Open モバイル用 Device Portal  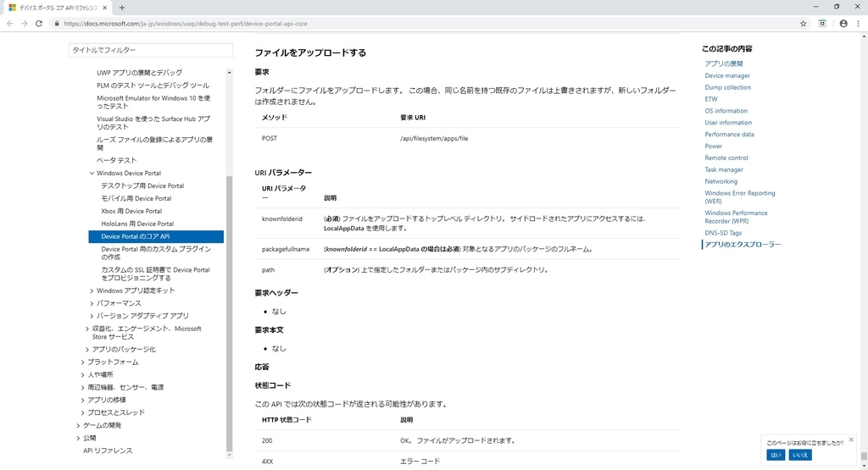pos(136,198)
